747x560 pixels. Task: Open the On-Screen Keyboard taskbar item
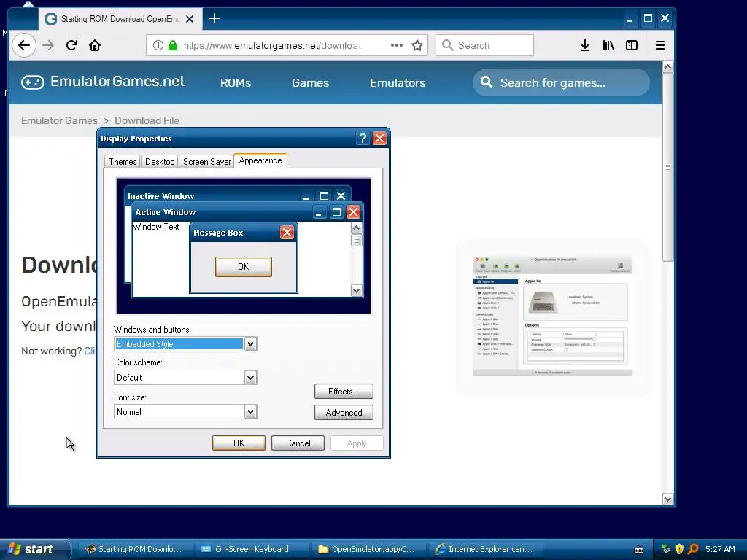[250, 549]
